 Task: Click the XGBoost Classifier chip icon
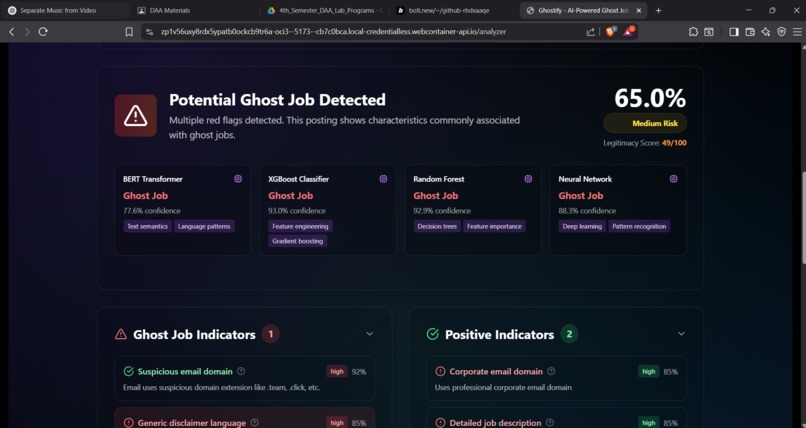[383, 179]
